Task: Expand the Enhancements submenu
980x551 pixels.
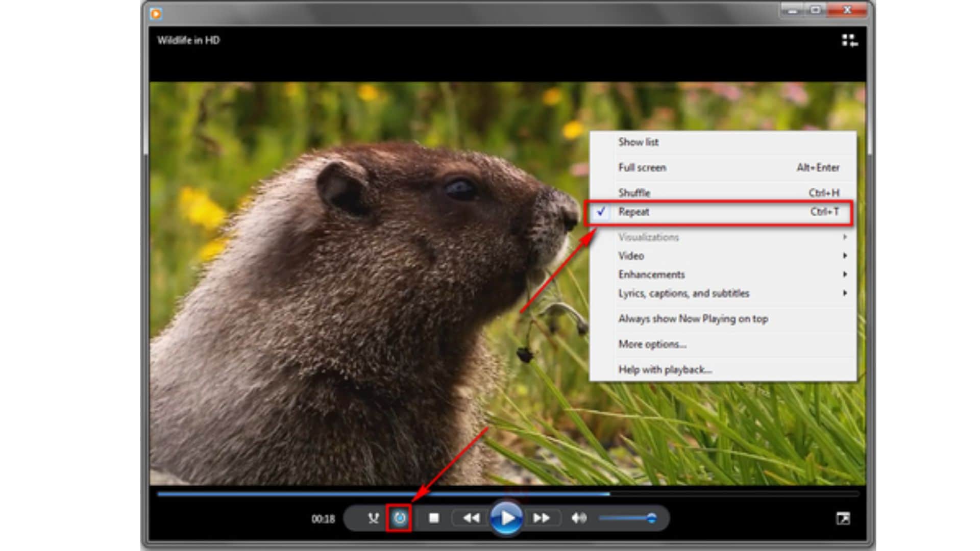Action: (x=723, y=274)
